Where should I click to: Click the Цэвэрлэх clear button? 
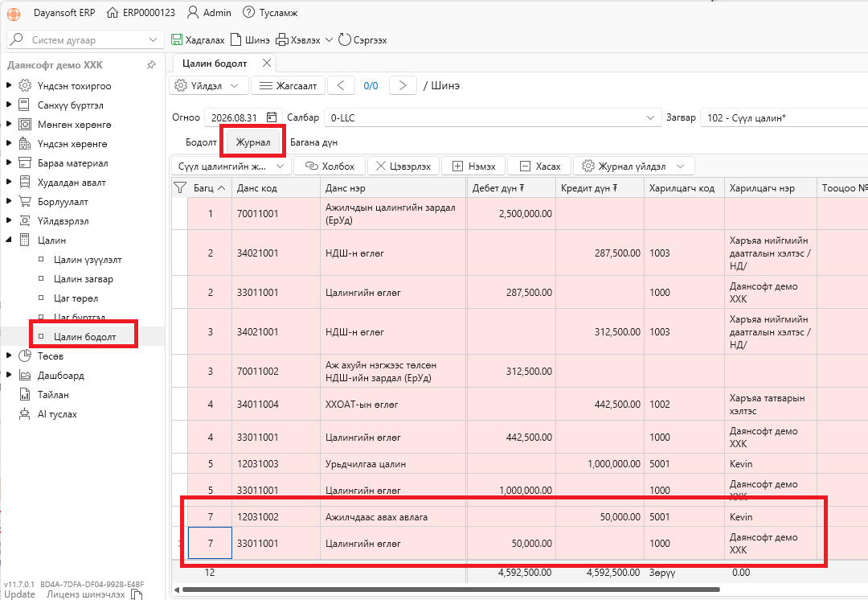[x=403, y=166]
